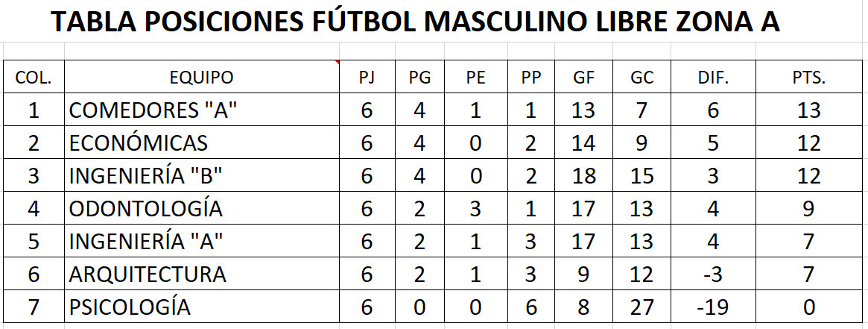Select the EQUIPO column header cell
Viewport: 868px width, 329px height.
[x=201, y=77]
